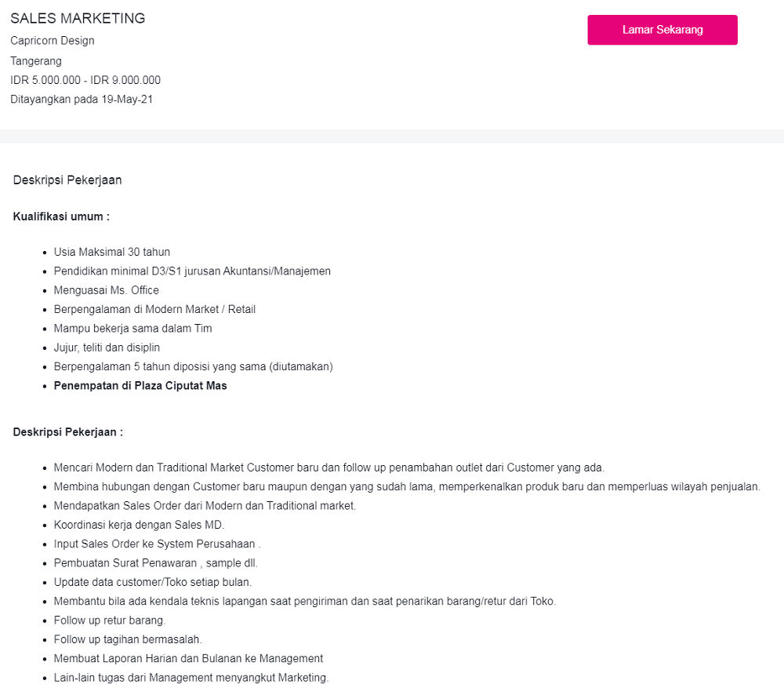Click the Menguasai Ms. Office item
The height and width of the screenshot is (695, 784).
pyautogui.click(x=107, y=290)
